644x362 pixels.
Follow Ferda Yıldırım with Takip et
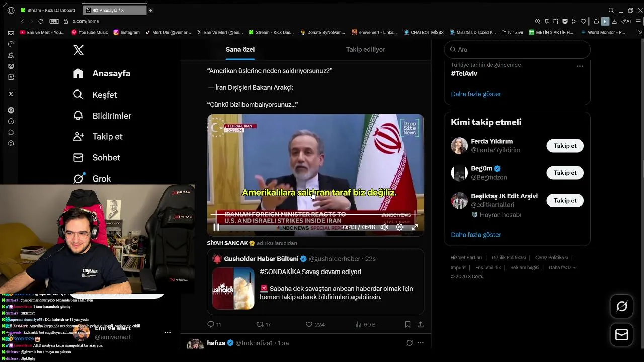tap(565, 146)
